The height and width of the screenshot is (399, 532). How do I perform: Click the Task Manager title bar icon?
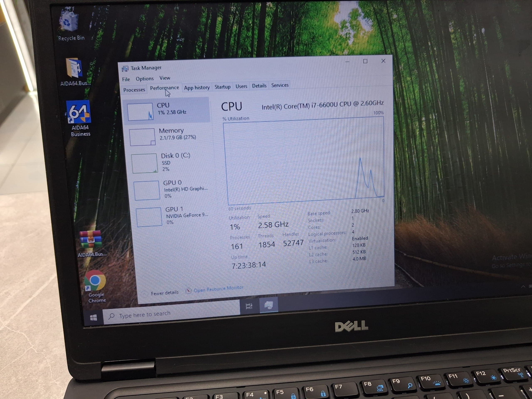click(125, 69)
